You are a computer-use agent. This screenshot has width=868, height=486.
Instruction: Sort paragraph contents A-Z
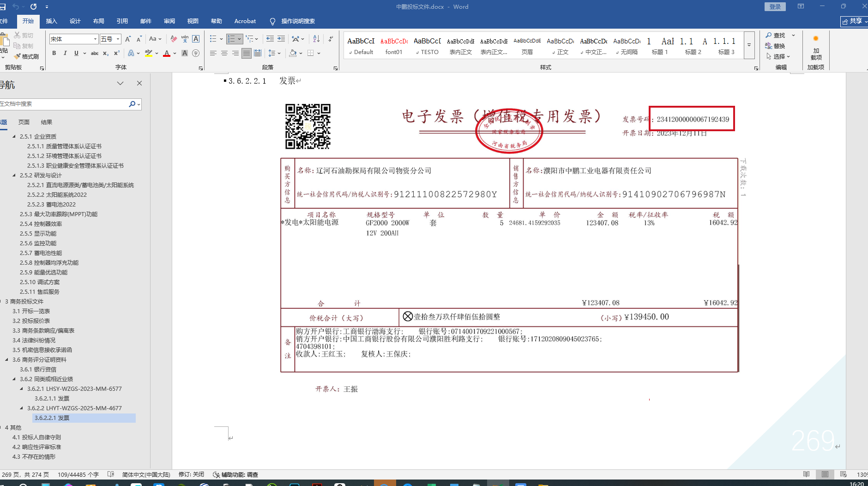316,39
